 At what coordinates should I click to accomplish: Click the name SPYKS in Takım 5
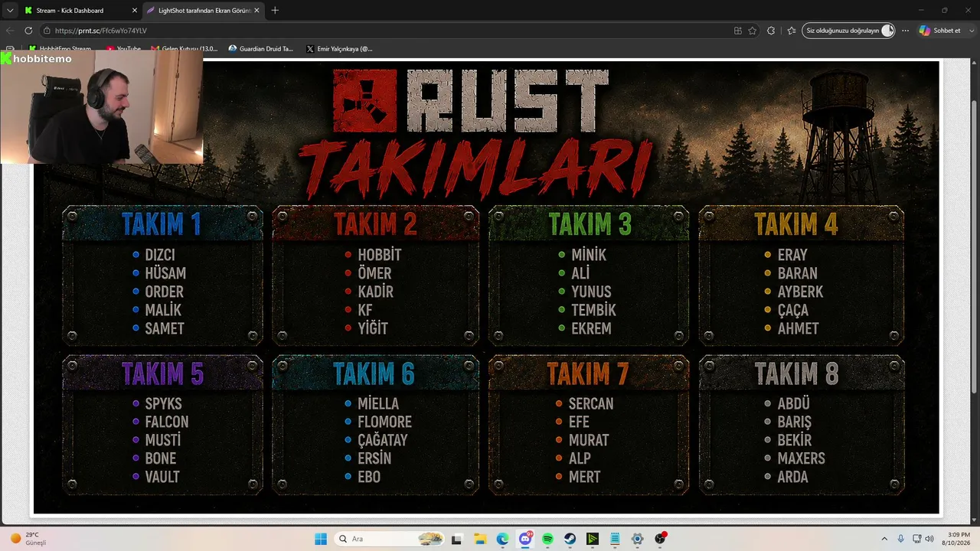pos(164,403)
